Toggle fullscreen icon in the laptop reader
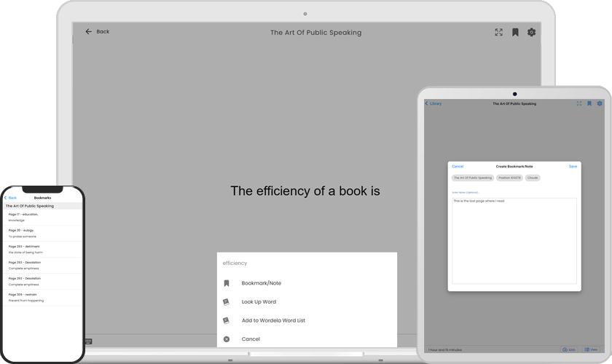The width and height of the screenshot is (612, 364). pos(499,32)
